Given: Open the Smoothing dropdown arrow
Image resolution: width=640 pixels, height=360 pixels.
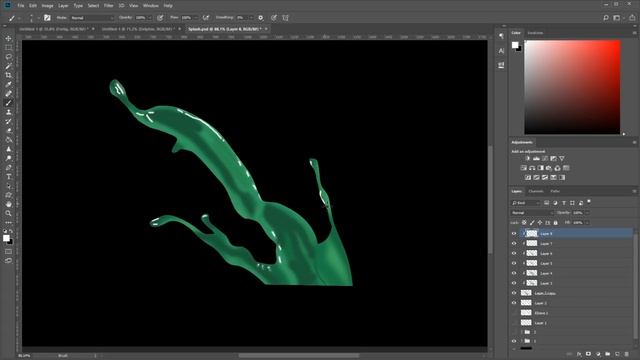Looking at the screenshot, I should point(251,18).
